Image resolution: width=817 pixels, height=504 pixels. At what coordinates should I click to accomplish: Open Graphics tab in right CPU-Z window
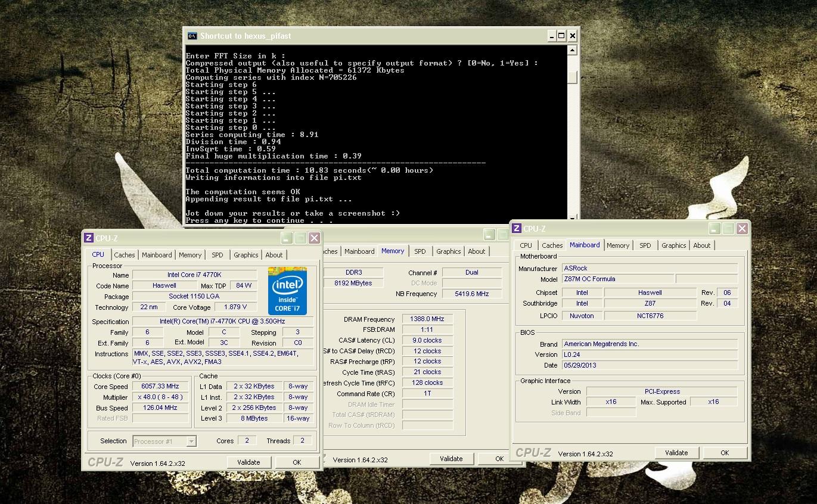674,245
